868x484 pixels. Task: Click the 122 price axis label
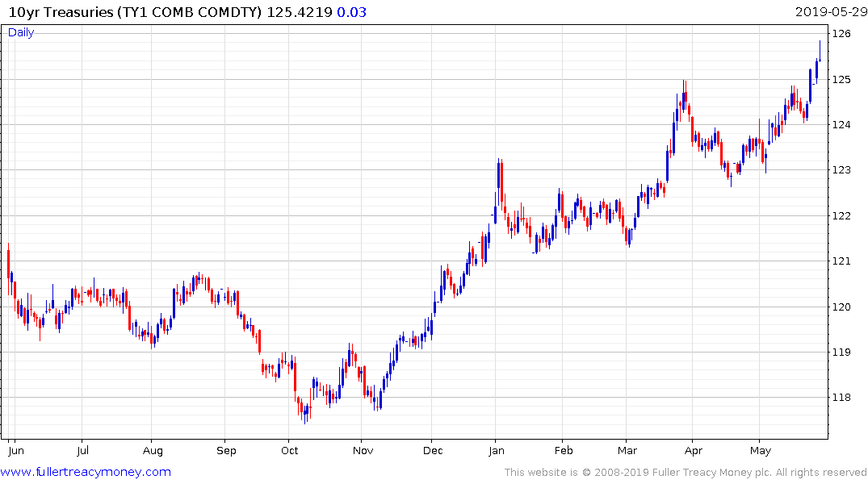coord(841,215)
